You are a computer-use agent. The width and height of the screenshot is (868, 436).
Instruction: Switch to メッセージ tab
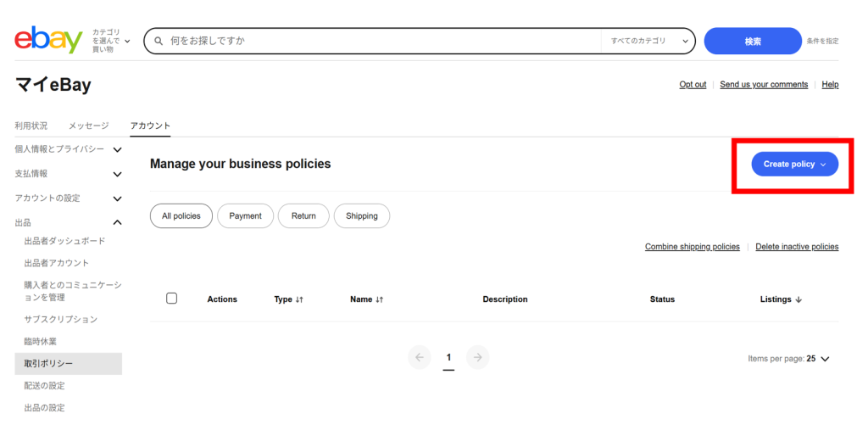coord(88,126)
